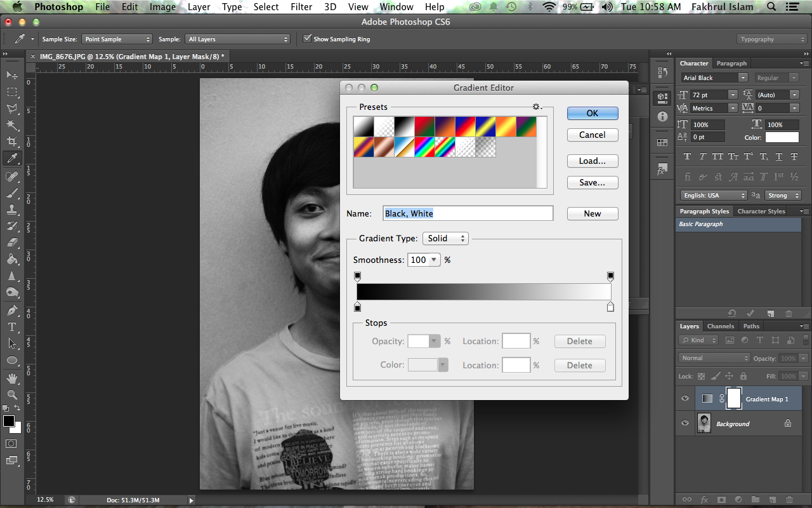Switch to the Channels tab
The height and width of the screenshot is (508, 812).
point(721,326)
